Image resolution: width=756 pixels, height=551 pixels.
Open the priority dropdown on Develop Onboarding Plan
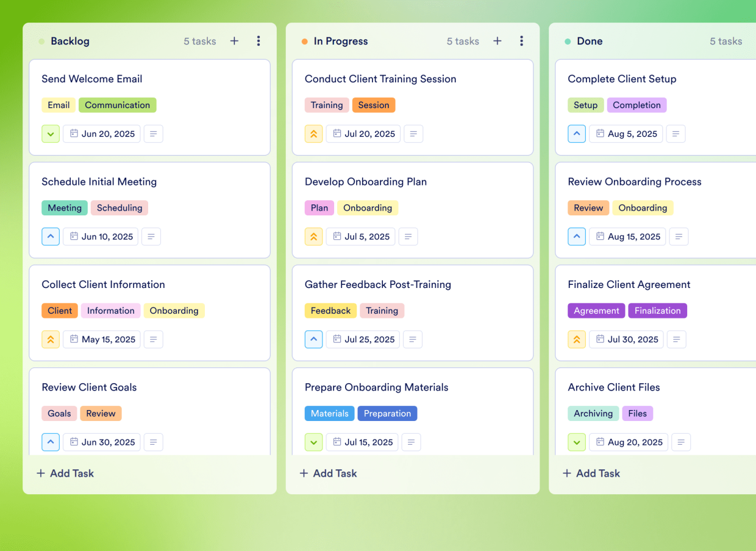313,236
